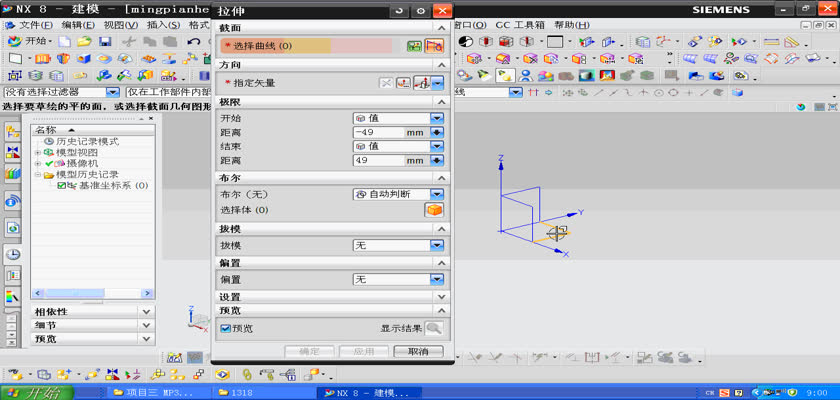
Task: Select the 历史记录模式 tree item
Action: [x=87, y=141]
